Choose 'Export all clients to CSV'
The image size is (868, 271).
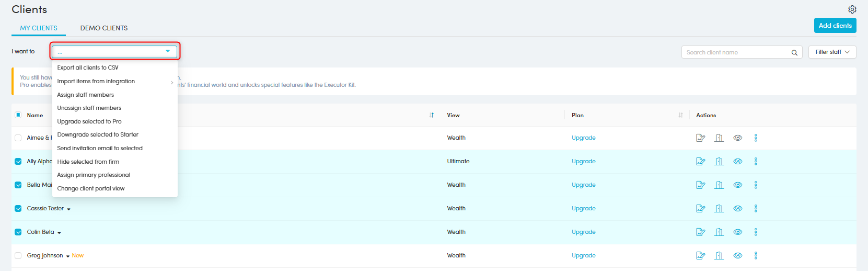click(x=88, y=67)
